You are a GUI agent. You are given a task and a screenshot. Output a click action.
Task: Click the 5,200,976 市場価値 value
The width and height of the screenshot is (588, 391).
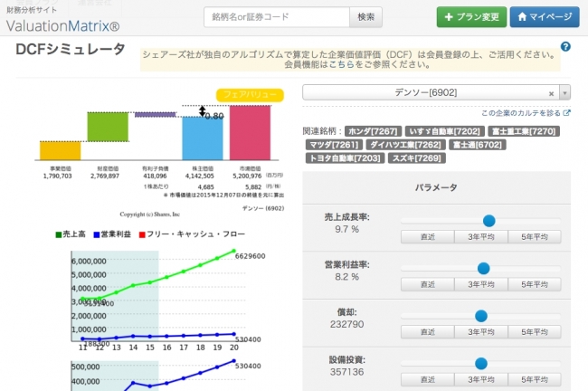[247, 176]
